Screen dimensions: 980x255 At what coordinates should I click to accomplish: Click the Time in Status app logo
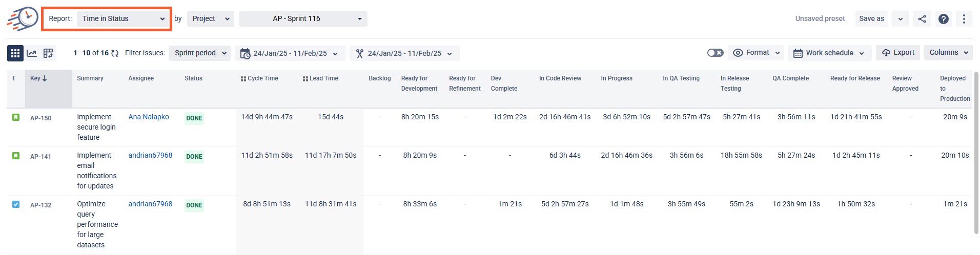coord(23,19)
